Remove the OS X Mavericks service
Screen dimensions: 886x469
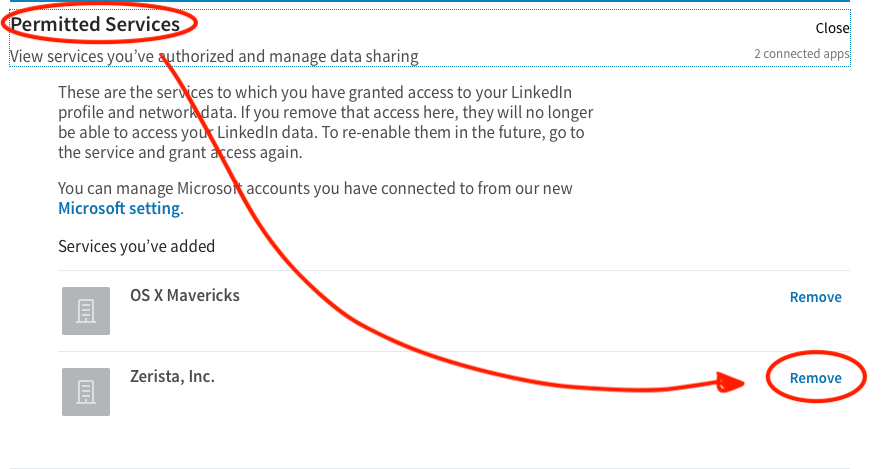[x=815, y=297]
